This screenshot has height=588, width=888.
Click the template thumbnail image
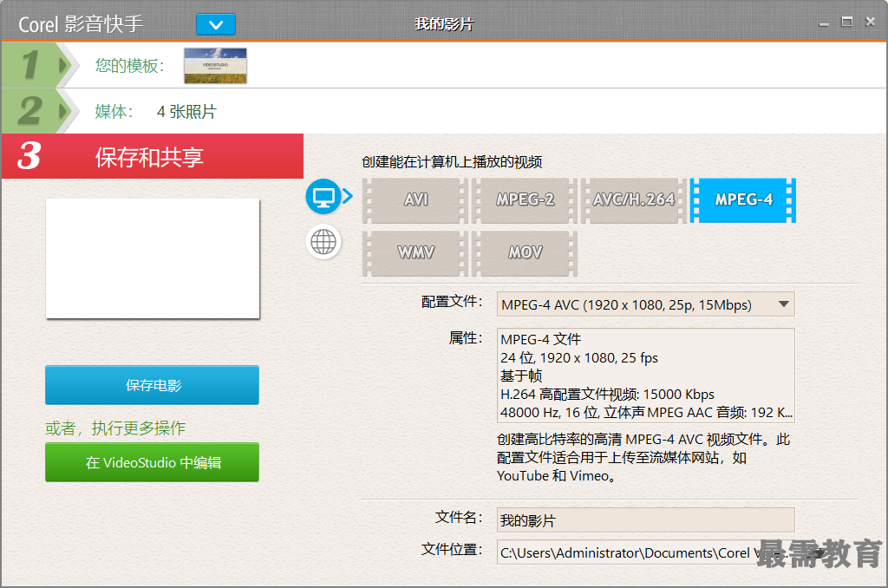click(215, 66)
